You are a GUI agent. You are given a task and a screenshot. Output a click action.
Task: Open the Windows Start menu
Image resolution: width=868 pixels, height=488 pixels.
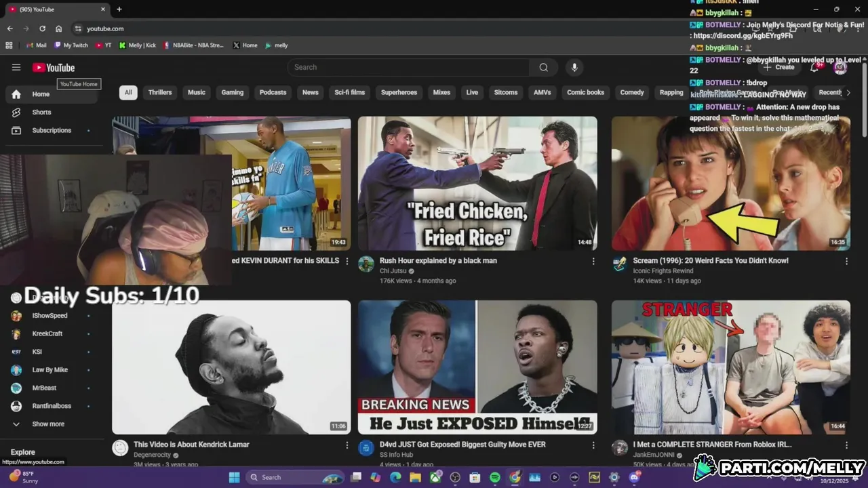(234, 477)
